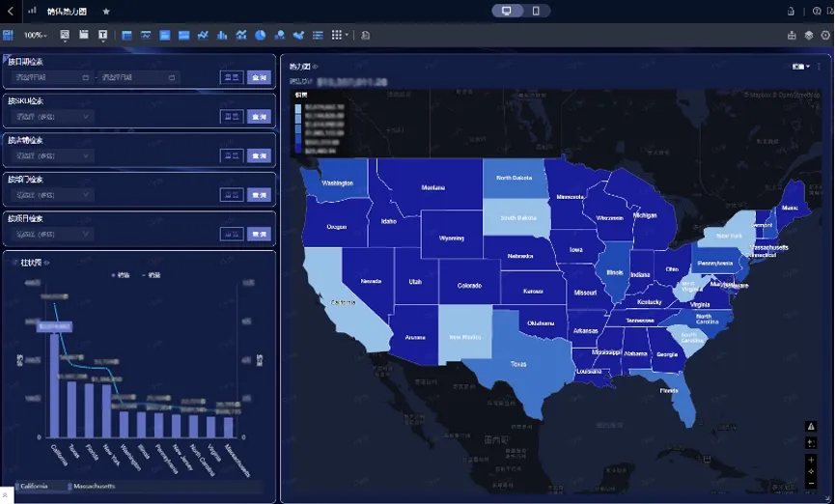Screen dimensions: 836x504
Task: Add a text box with T icon
Action: coord(103,35)
